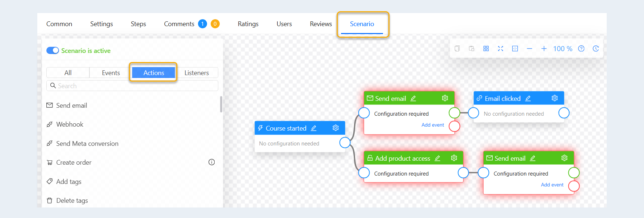The image size is (644, 218).
Task: Open help via the question mark icon
Action: tap(581, 49)
